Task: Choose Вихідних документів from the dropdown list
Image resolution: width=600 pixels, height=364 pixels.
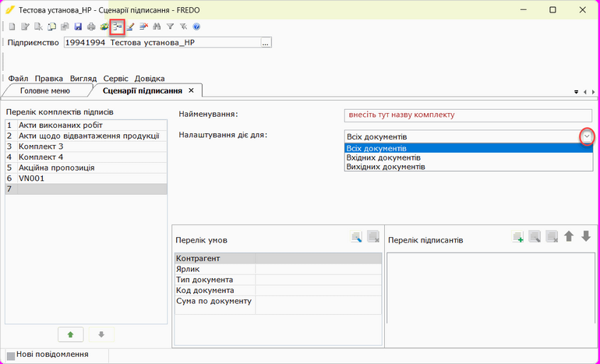Action: click(468, 167)
